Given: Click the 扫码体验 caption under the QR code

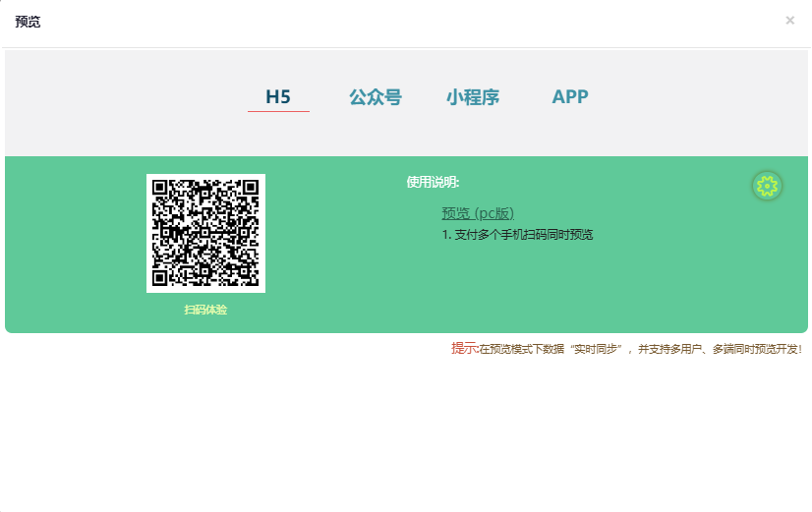Looking at the screenshot, I should (x=205, y=310).
